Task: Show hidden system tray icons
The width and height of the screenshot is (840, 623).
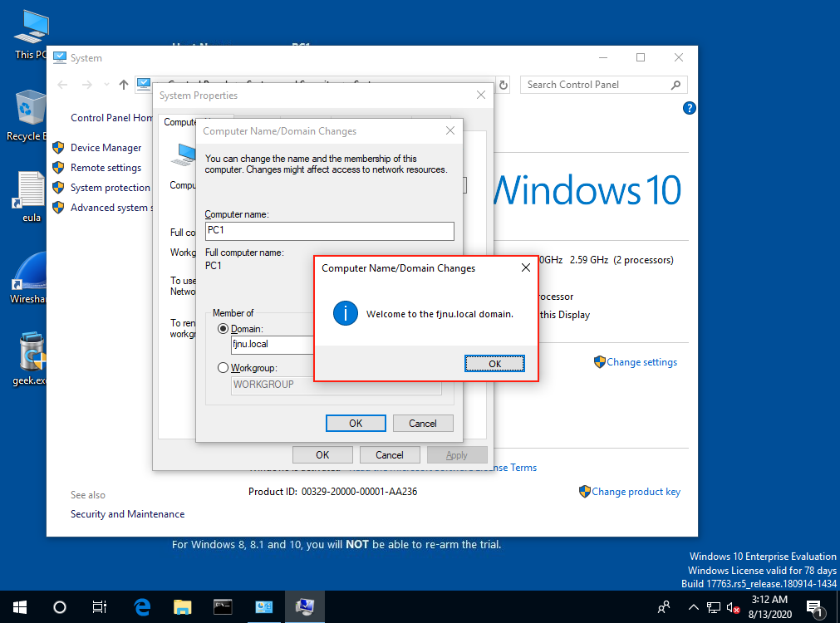Action: (693, 607)
